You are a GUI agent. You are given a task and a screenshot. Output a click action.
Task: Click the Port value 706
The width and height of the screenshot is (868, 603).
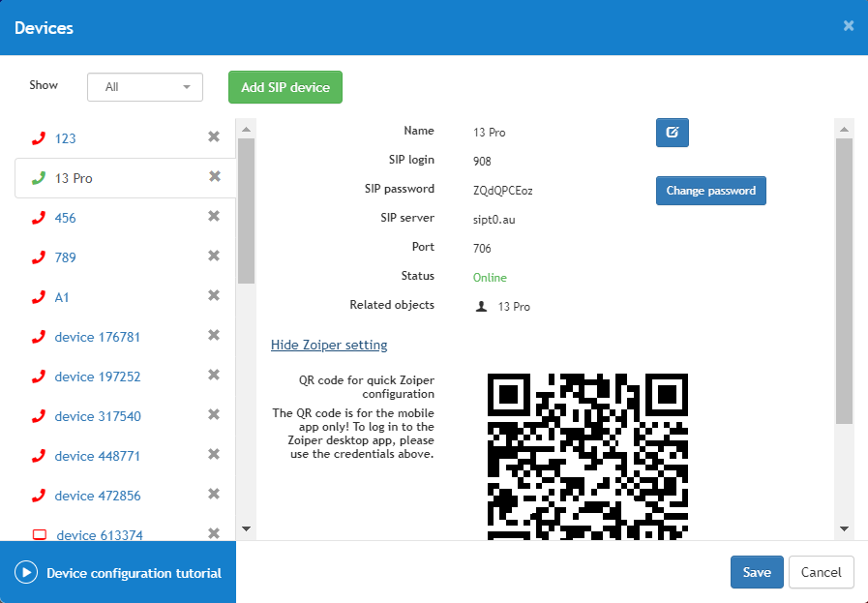click(482, 248)
